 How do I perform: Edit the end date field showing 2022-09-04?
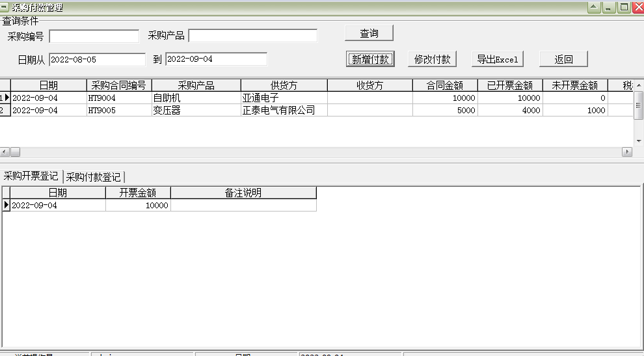[216, 59]
